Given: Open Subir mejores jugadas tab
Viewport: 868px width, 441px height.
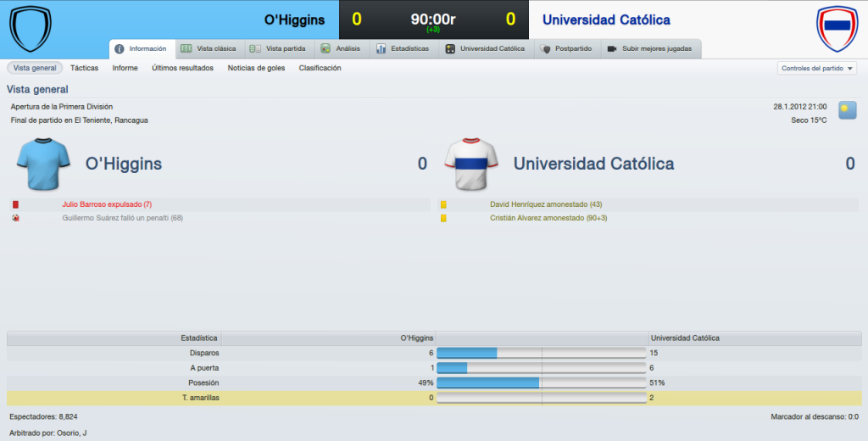Looking at the screenshot, I should click(x=651, y=48).
